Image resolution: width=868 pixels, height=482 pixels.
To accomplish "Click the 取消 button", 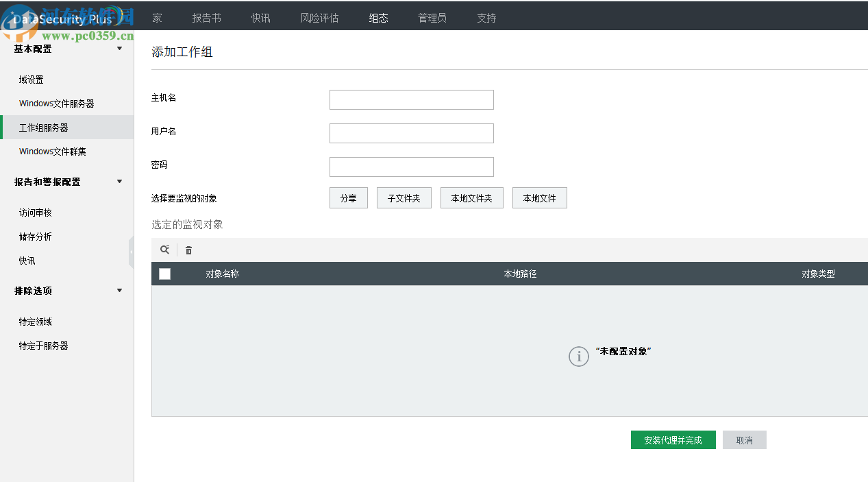I will pos(744,439).
